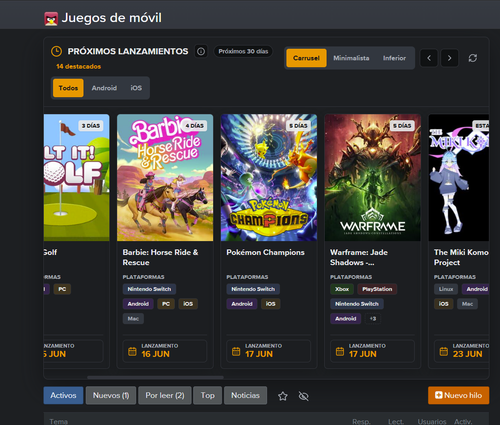Click the 4 DÍAS badge on Barbie

[x=195, y=126]
